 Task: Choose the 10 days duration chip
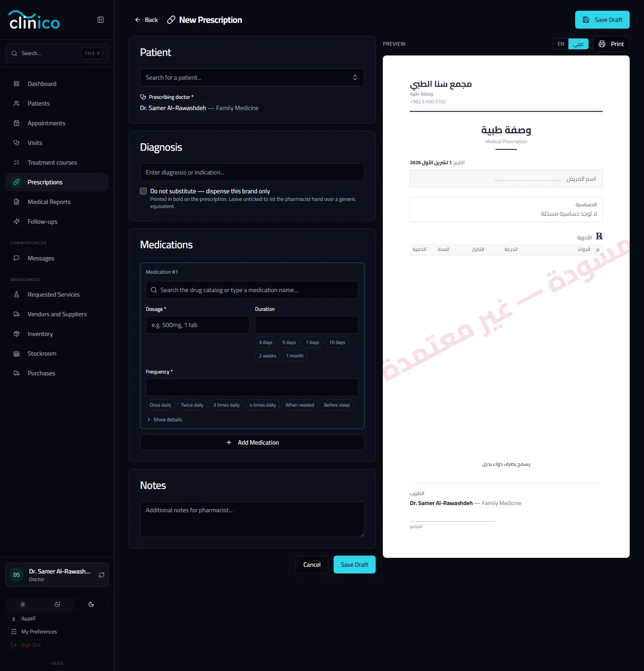click(x=337, y=343)
